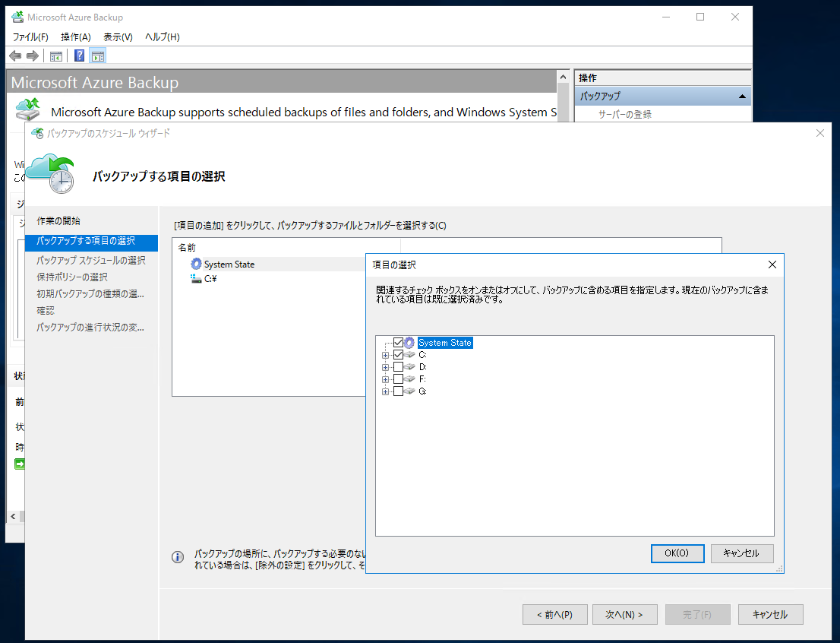Click the Microsoft Azure Backup cloud logo icon

tap(27, 109)
